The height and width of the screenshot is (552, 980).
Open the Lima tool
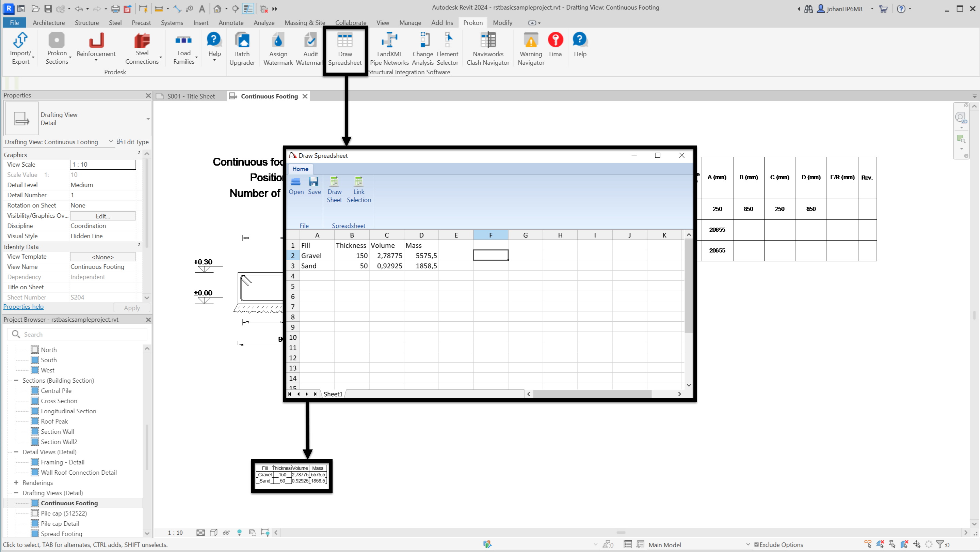[555, 40]
